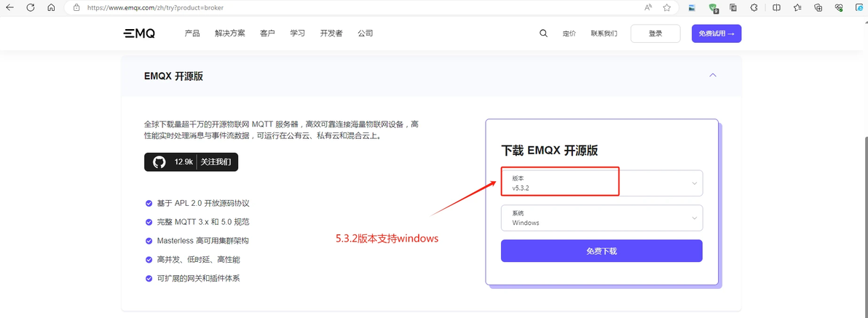Click the 登录 button
This screenshot has width=868, height=318.
tap(655, 33)
